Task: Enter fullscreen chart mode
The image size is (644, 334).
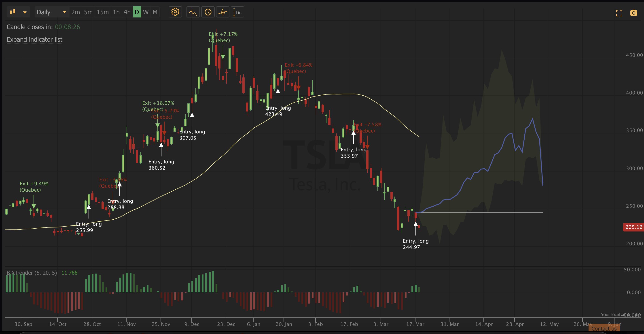Action: (x=619, y=13)
